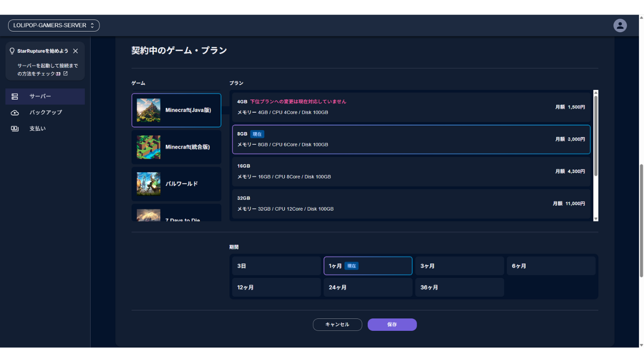
Task: Click the plan list scrollbar thumb
Action: (x=596, y=135)
